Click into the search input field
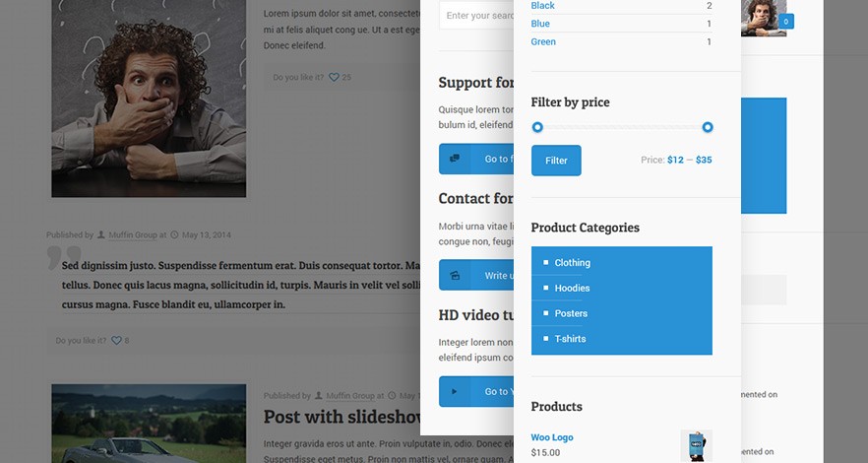 [x=476, y=15]
